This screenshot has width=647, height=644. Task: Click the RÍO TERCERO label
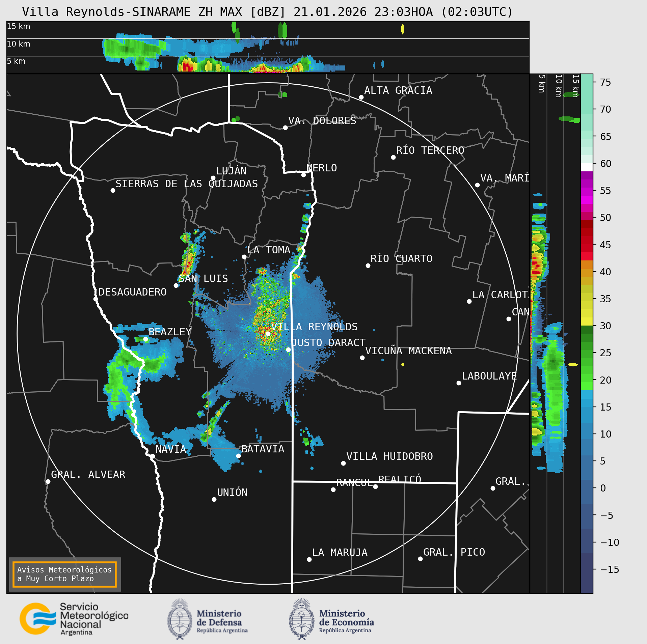click(x=430, y=150)
